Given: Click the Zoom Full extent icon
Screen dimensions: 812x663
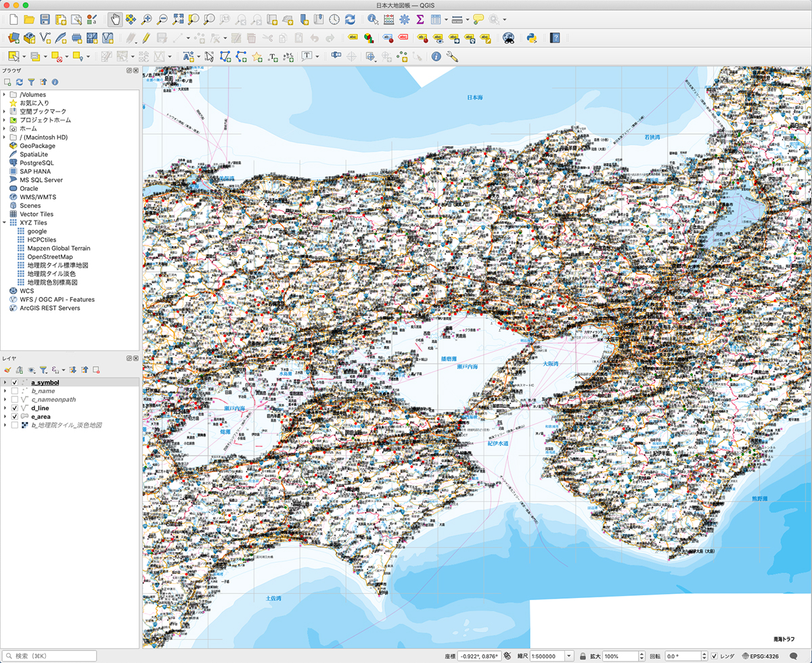Looking at the screenshot, I should coord(179,20).
